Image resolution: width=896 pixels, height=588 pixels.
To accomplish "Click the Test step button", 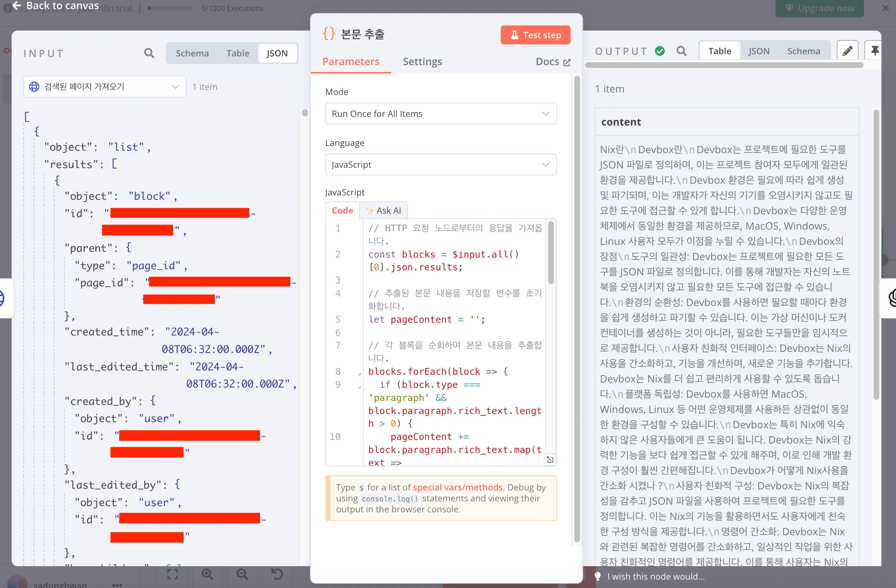I will (x=535, y=35).
